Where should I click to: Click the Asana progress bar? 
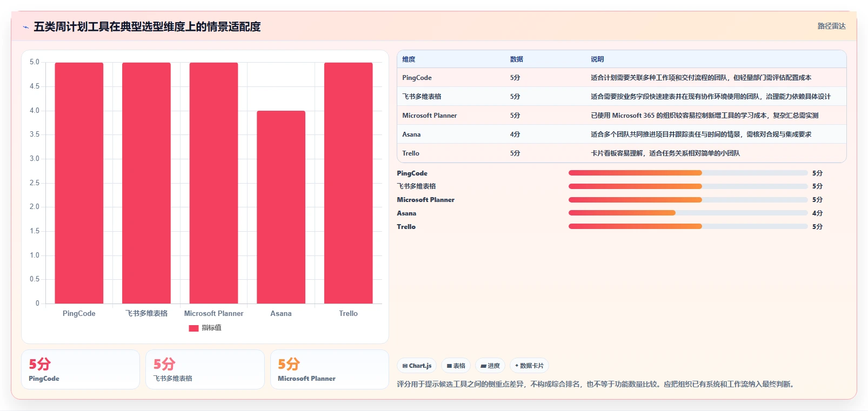pyautogui.click(x=688, y=213)
